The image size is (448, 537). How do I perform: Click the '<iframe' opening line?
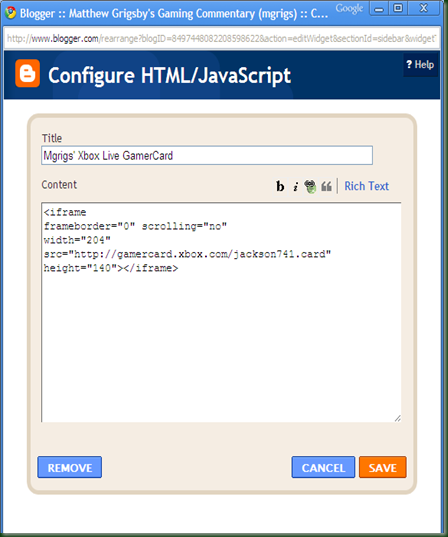tap(65, 212)
